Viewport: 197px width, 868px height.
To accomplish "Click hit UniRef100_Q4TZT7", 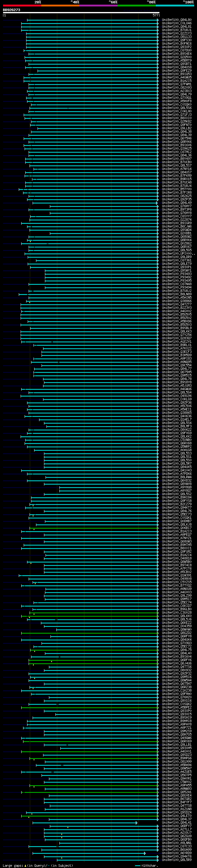I will point(177,305).
